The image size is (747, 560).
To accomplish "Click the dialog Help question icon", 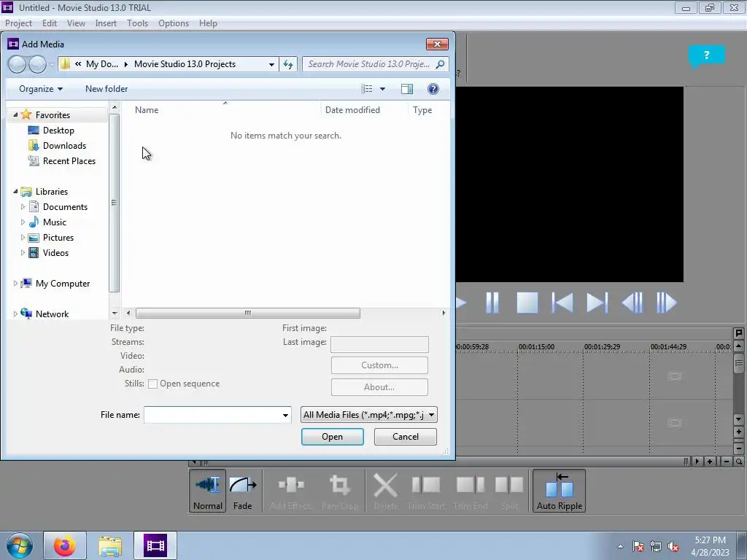I will tap(433, 89).
